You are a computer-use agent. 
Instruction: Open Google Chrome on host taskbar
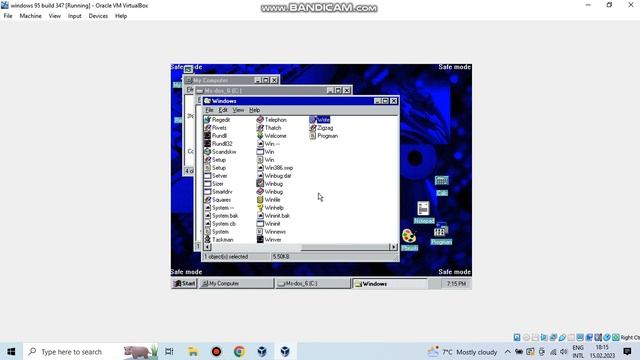coord(240,351)
